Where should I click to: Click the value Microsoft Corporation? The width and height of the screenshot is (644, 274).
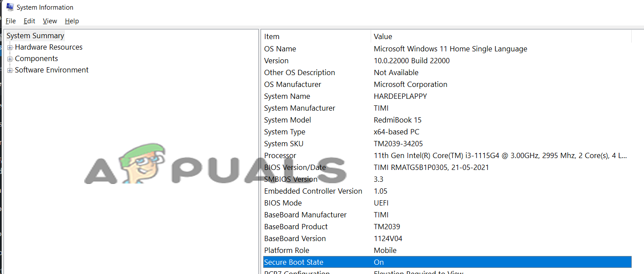[x=411, y=84]
